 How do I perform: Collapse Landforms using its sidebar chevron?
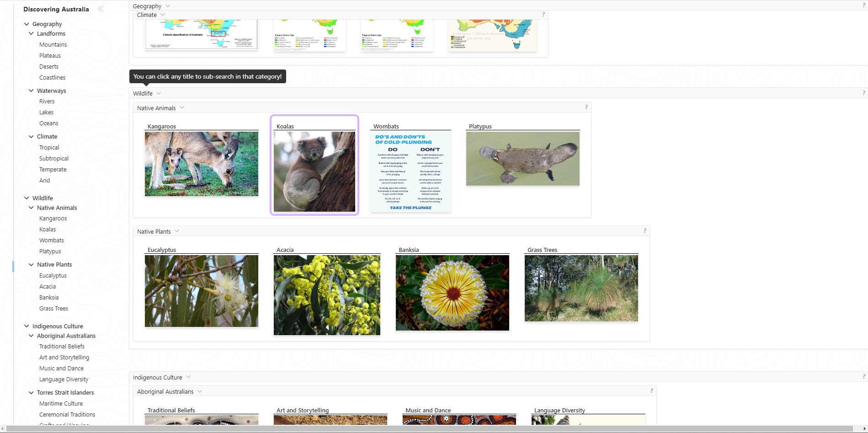(31, 33)
